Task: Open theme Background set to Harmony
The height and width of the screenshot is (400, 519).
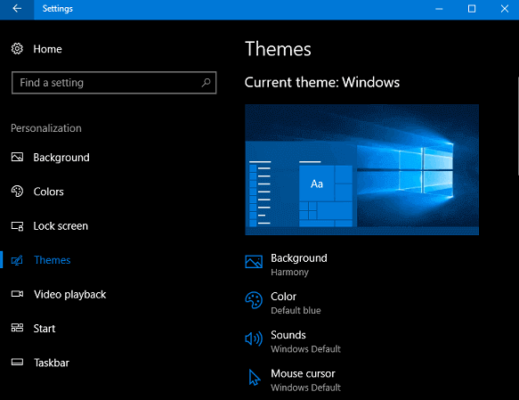Action: click(299, 265)
